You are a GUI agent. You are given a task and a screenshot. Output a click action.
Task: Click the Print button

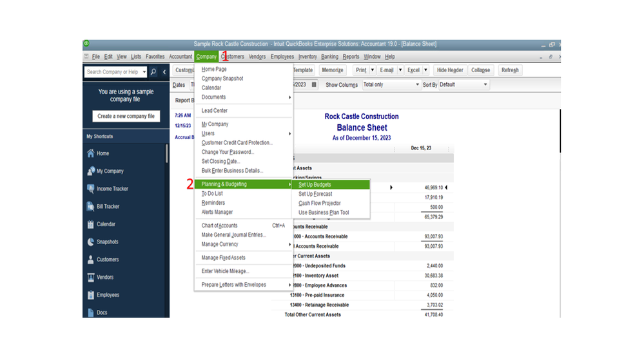pos(361,70)
